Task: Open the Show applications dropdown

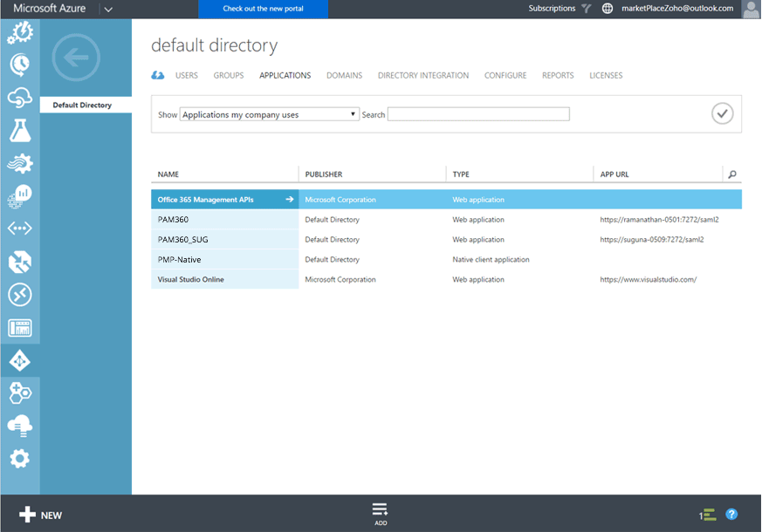Action: 269,114
